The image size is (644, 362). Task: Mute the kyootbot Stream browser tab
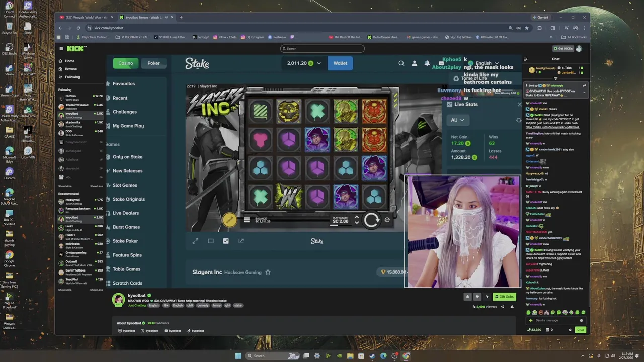click(x=167, y=17)
